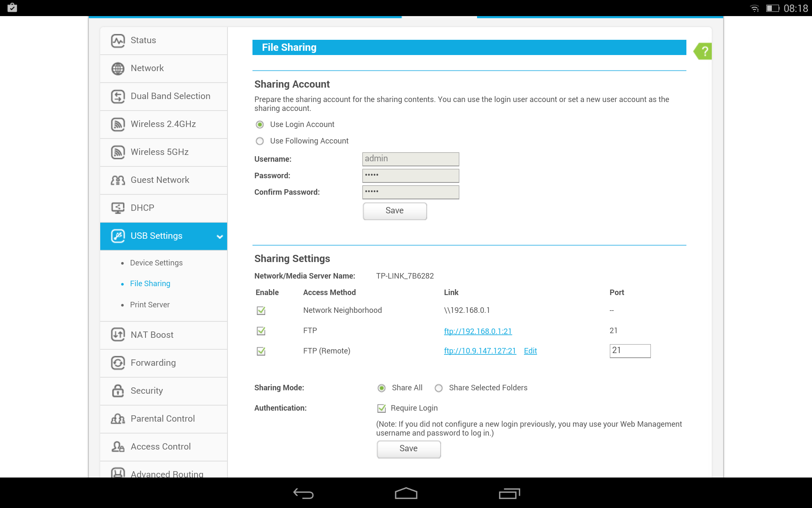
Task: Click the Parental Control icon
Action: pyautogui.click(x=118, y=419)
